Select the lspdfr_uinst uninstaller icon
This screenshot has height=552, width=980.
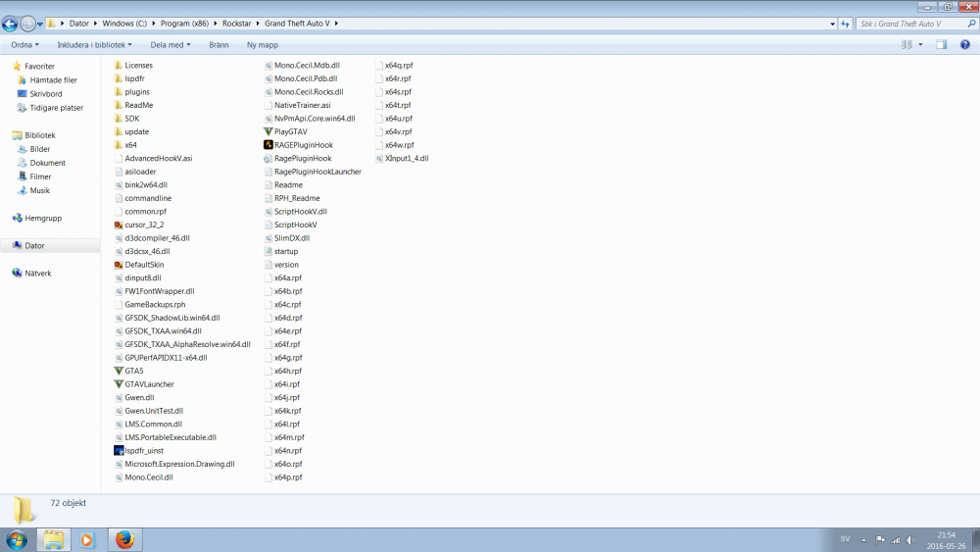[119, 451]
